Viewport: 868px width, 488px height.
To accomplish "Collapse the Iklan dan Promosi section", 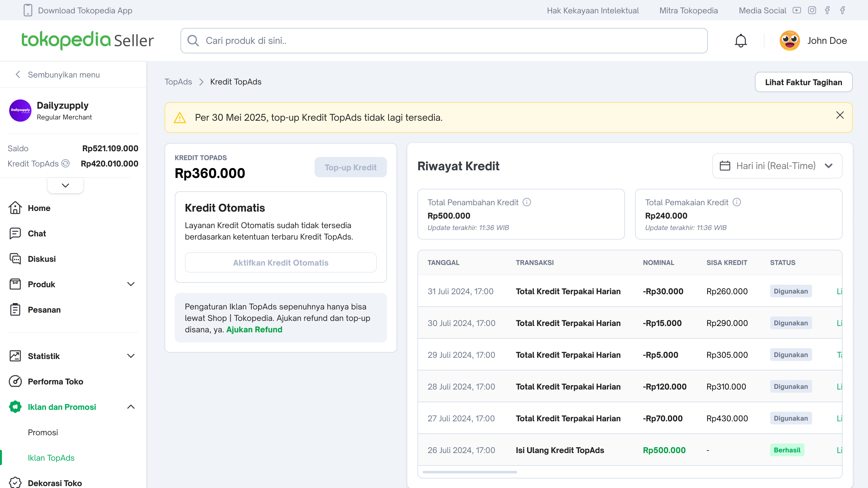I will click(131, 407).
